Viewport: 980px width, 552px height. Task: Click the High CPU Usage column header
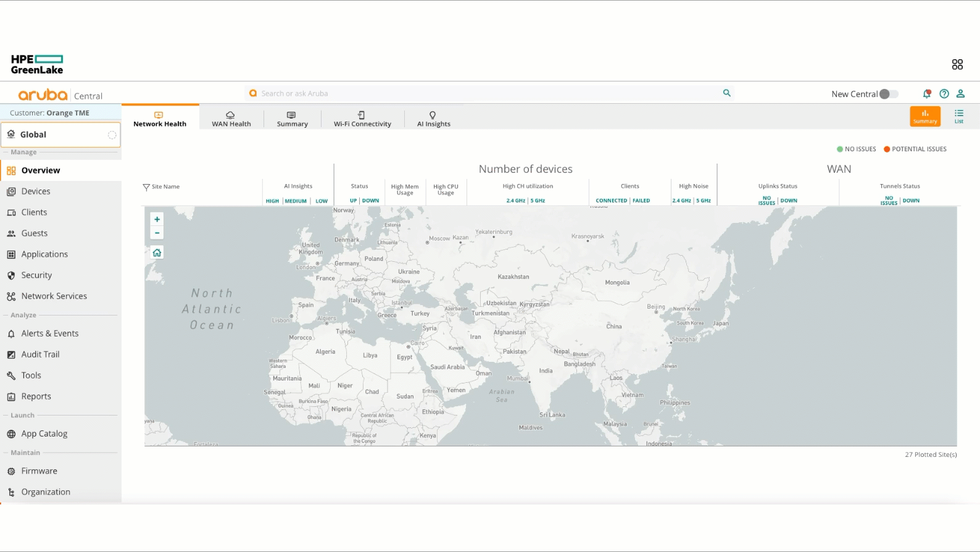tap(446, 190)
